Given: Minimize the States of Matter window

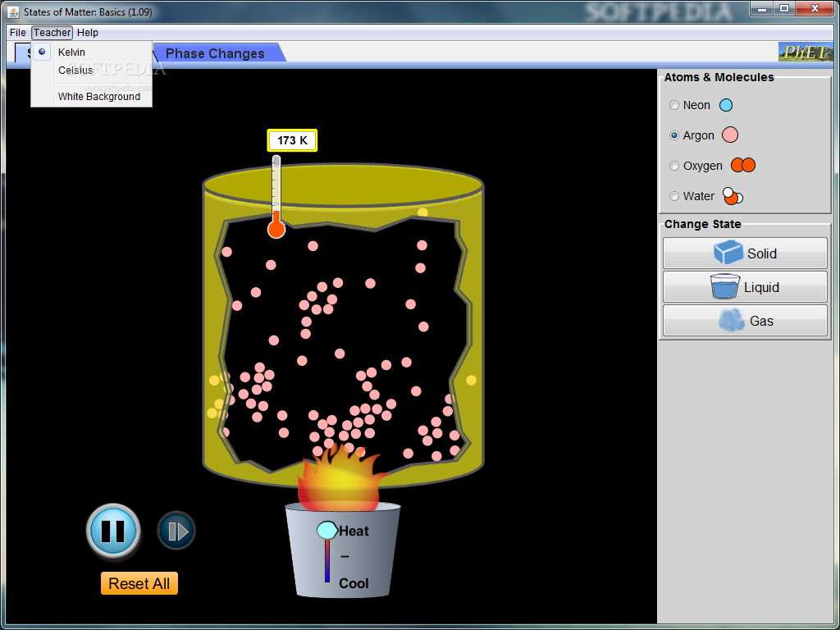Looking at the screenshot, I should (761, 8).
